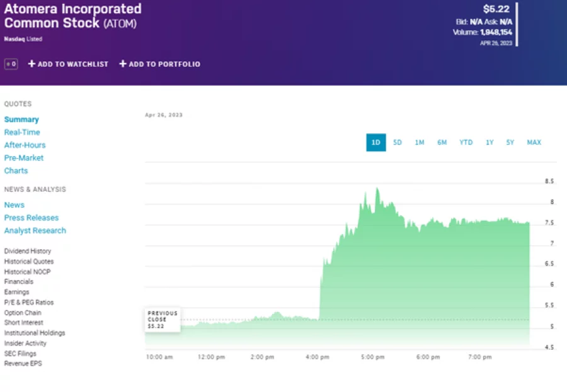Open the Option Chain page
The image size is (567, 392).
pyautogui.click(x=23, y=313)
